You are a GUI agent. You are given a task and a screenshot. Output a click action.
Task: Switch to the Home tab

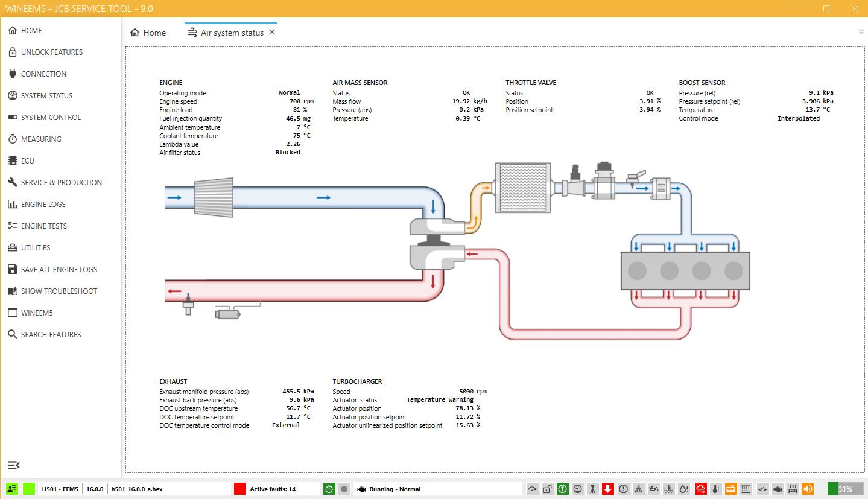[x=148, y=33]
